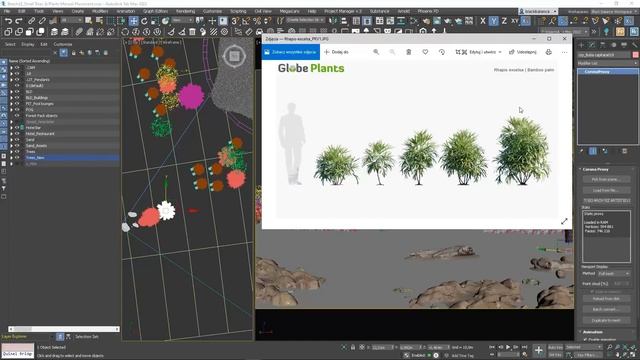Open the Select menu in Layer Explorer
This screenshot has width=640, height=360.
(x=10, y=44)
